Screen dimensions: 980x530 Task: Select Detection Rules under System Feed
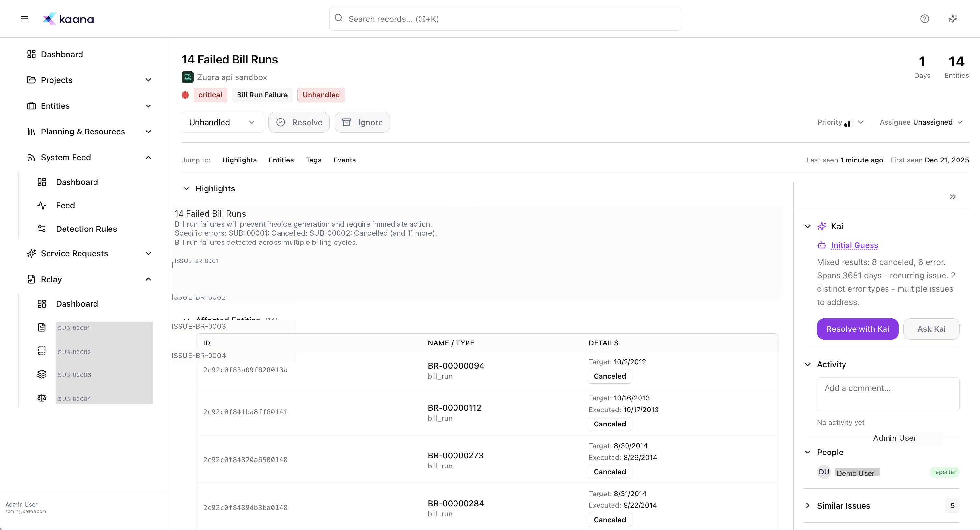coord(86,229)
